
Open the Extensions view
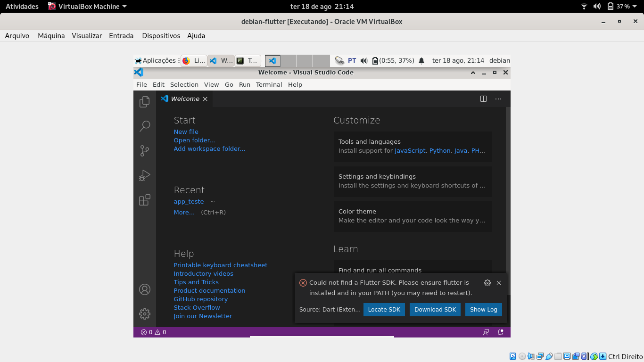tap(145, 200)
